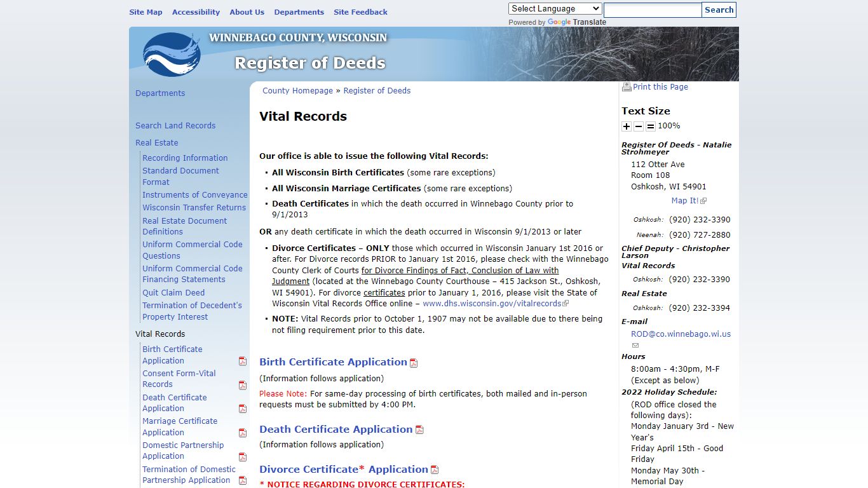Click sidebar PDF icon for Termination of Domestic Partnership
This screenshot has width=868, height=488.
[x=243, y=480]
